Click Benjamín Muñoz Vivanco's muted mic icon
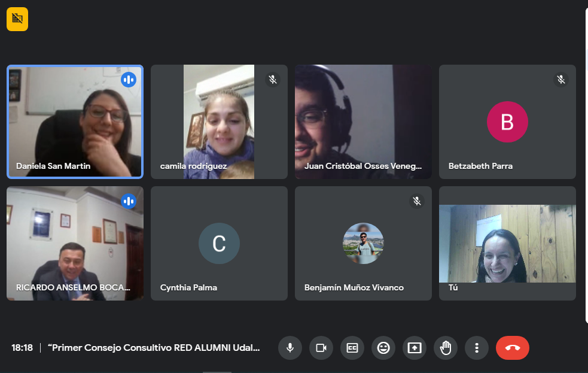 click(x=417, y=201)
